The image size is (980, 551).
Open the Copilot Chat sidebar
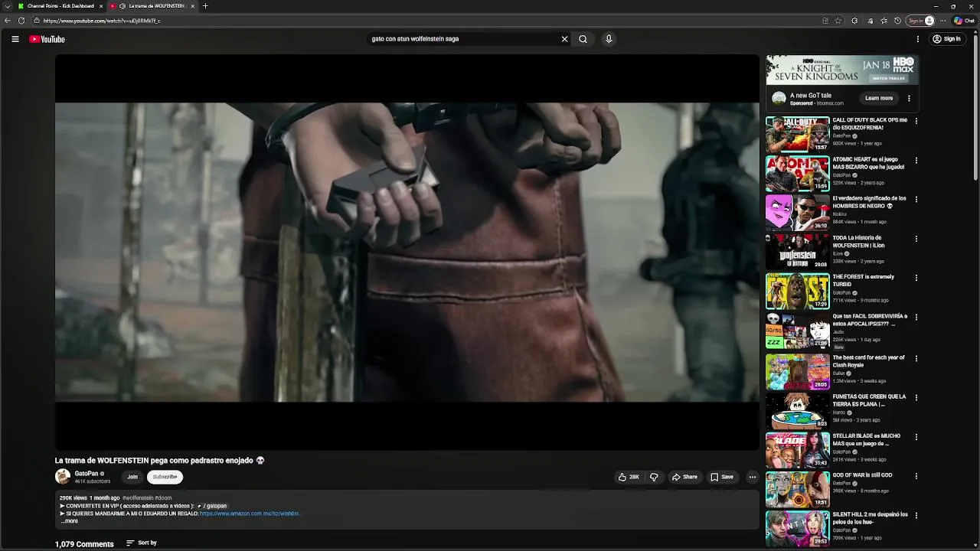pyautogui.click(x=964, y=21)
